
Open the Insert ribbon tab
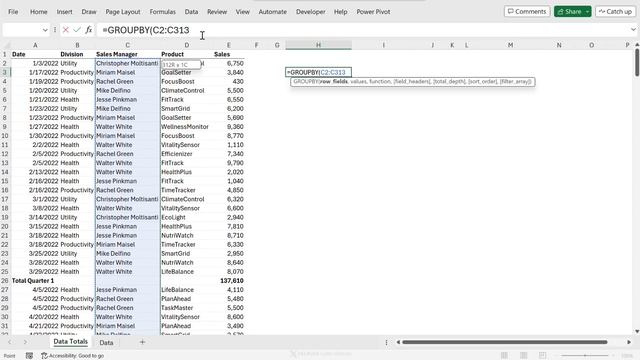coord(64,12)
